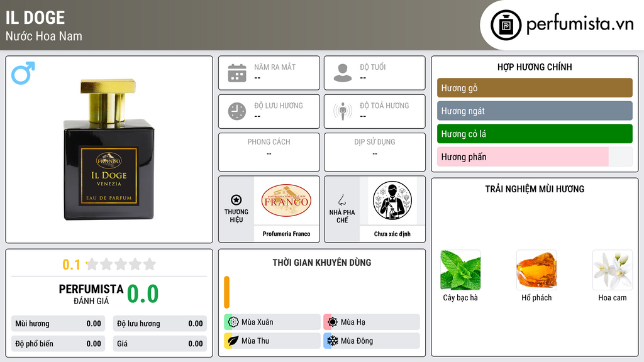This screenshot has width=644, height=362.
Task: Click the Nước Hoa Nam subtitle
Action: click(43, 36)
